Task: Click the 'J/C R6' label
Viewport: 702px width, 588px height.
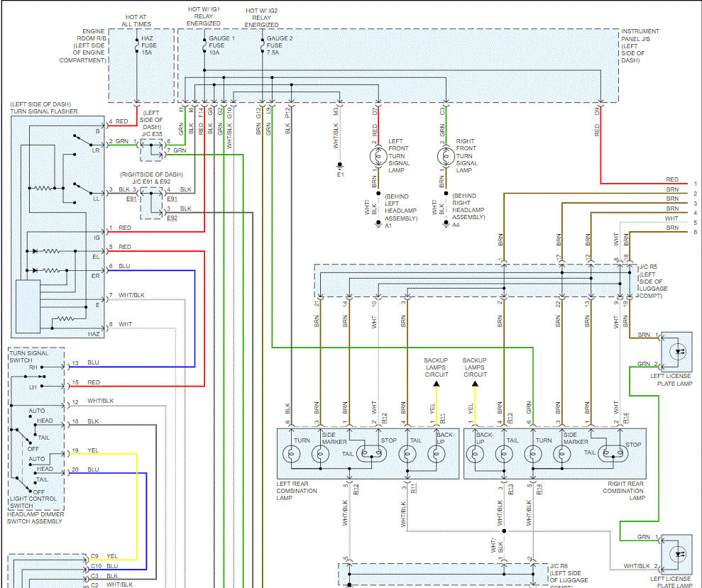Action: pyautogui.click(x=559, y=566)
